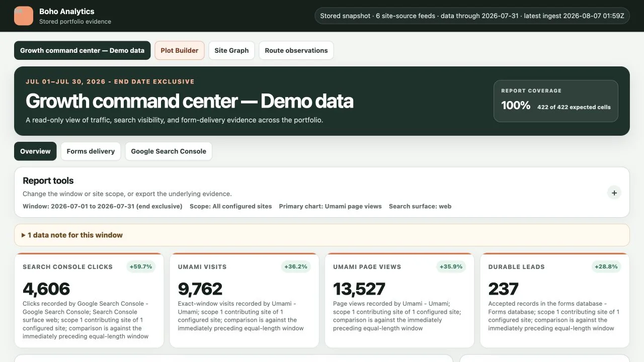Click the Report Coverage 100% box

pyautogui.click(x=556, y=101)
